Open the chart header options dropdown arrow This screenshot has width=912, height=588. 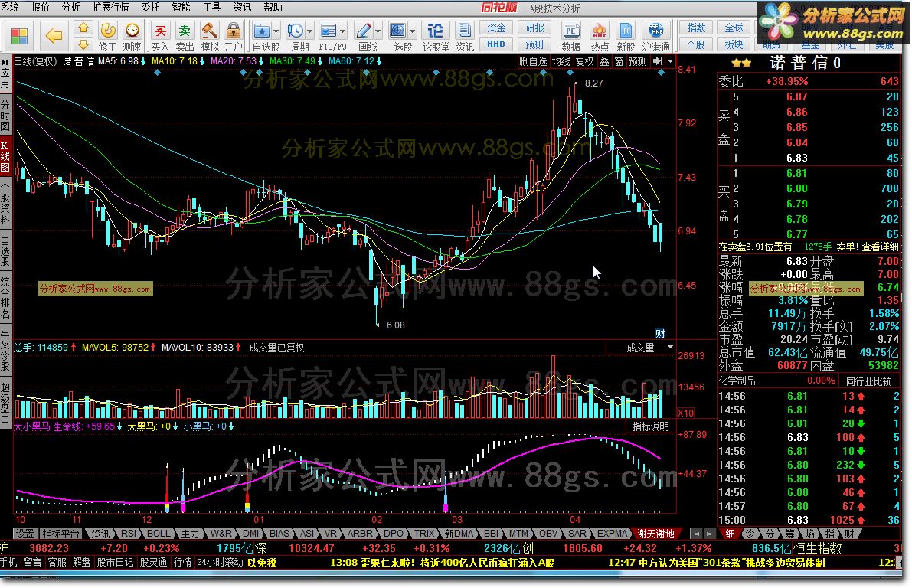[x=670, y=61]
